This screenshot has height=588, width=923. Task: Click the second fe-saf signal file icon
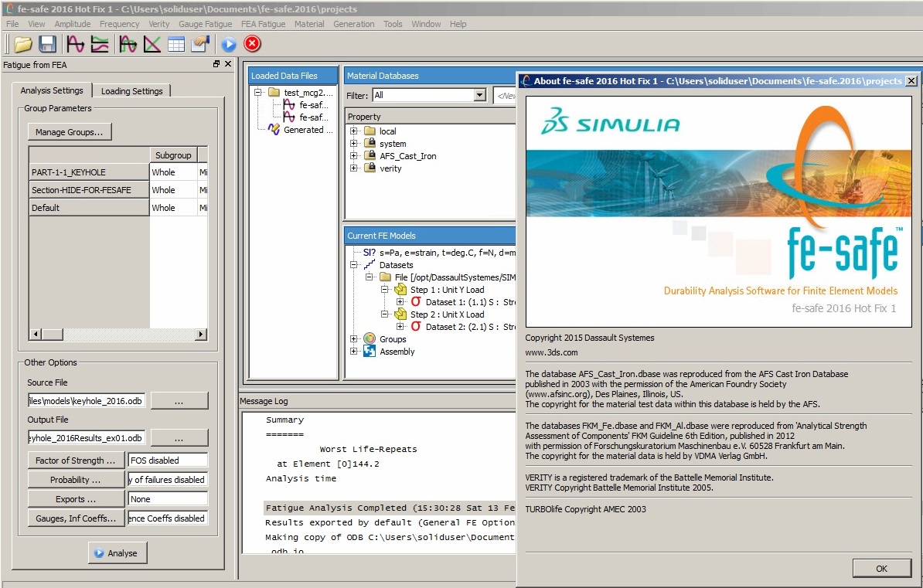click(289, 117)
